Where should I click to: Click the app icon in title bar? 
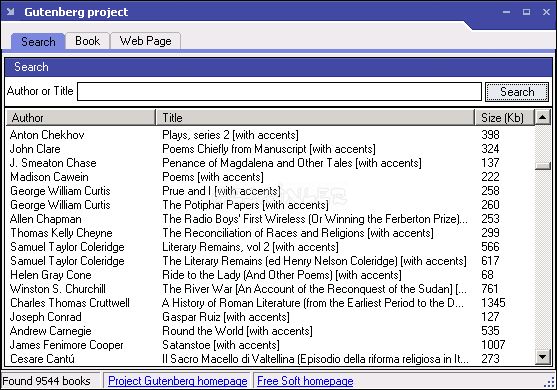(x=11, y=12)
